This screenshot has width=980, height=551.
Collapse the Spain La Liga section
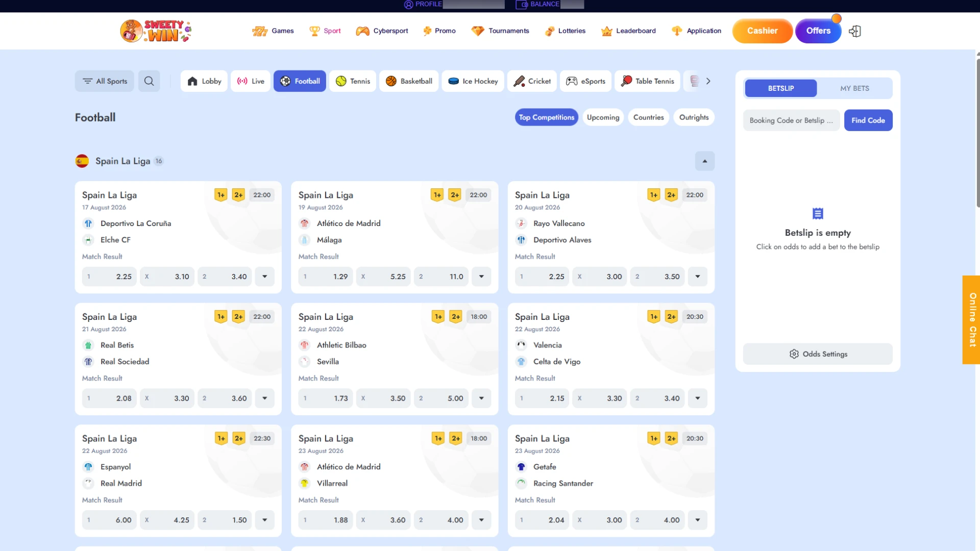[704, 161]
